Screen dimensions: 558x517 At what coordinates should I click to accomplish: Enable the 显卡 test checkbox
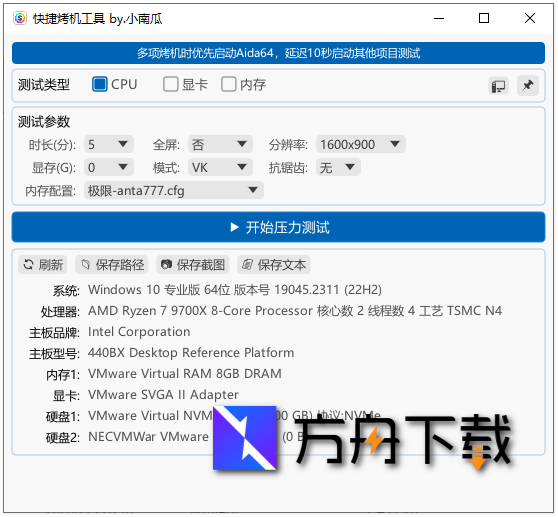[x=170, y=85]
